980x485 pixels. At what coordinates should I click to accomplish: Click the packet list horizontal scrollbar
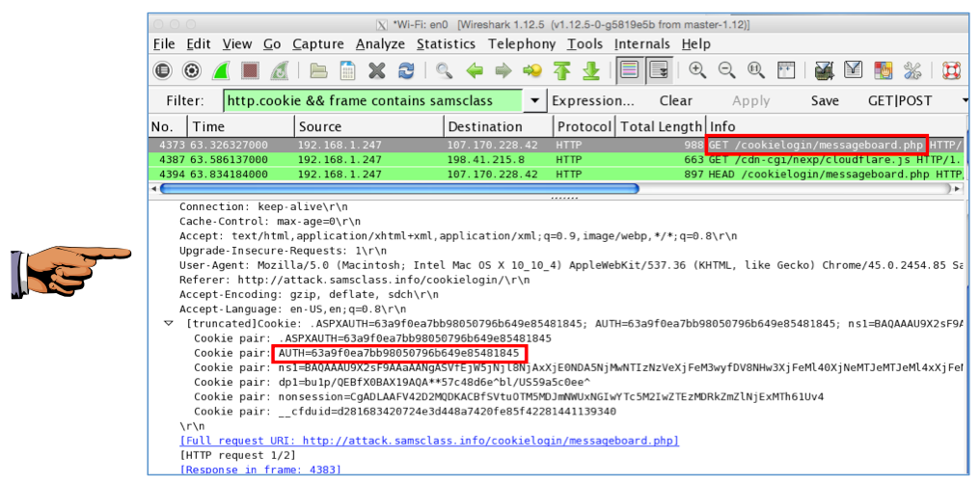(398, 188)
